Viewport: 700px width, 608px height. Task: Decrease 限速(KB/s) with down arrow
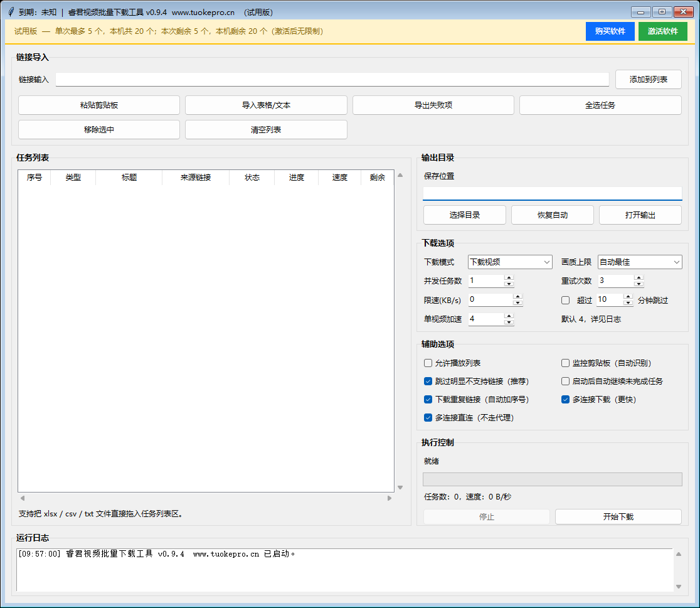(x=518, y=302)
